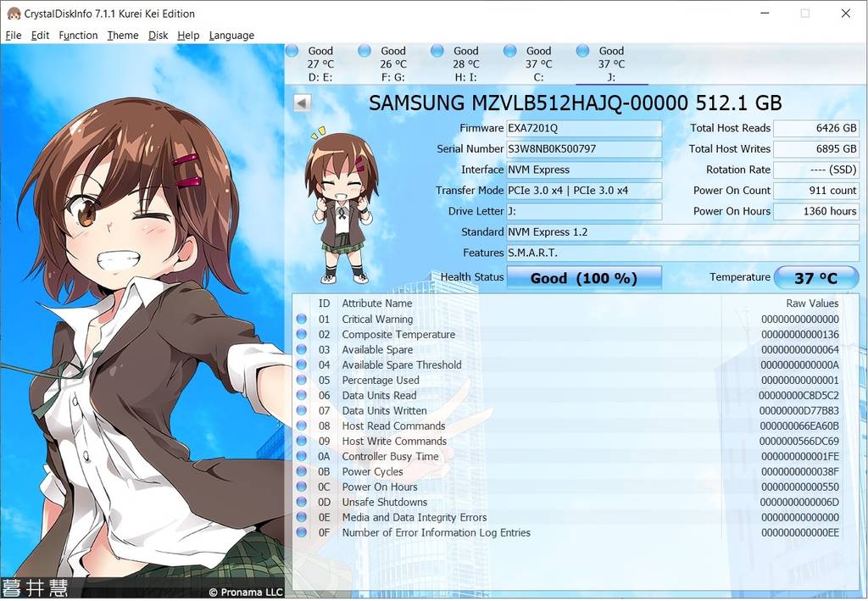This screenshot has height=601, width=868.
Task: Open the Function menu
Action: [x=78, y=36]
